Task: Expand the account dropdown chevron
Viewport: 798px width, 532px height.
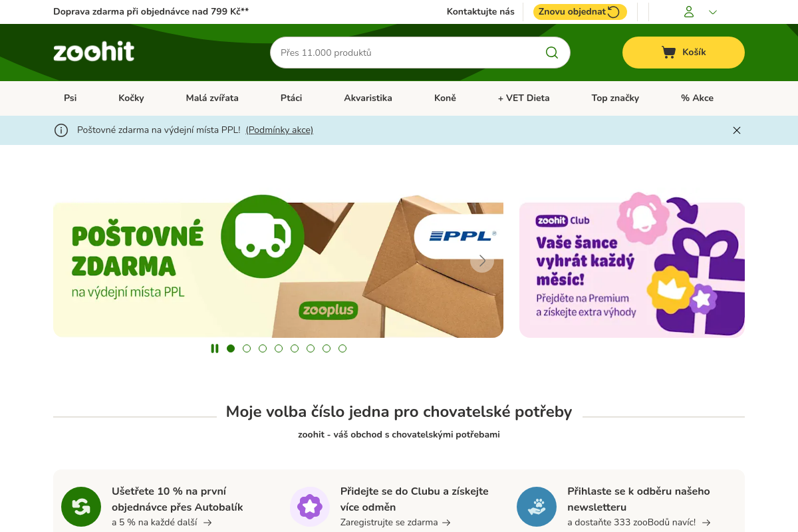Action: 713,12
